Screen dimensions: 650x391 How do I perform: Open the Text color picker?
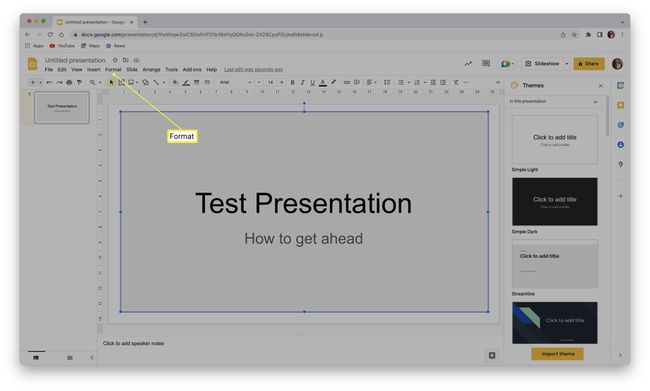click(x=323, y=83)
